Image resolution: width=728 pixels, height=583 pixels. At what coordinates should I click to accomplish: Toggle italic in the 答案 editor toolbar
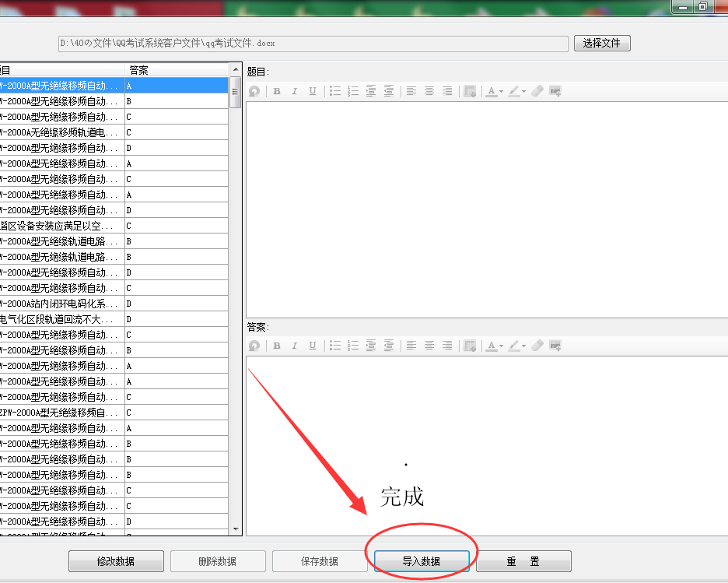click(x=294, y=346)
